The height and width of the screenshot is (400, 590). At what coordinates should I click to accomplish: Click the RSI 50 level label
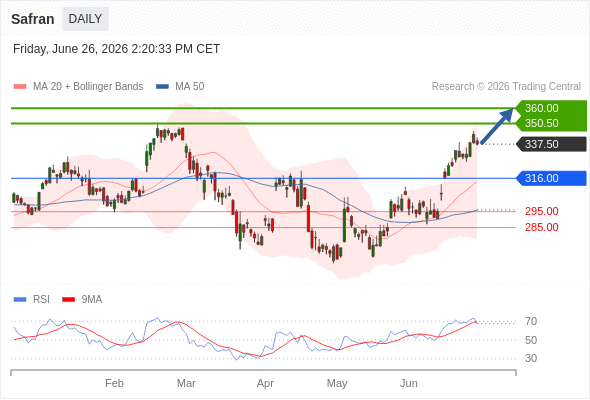(531, 340)
